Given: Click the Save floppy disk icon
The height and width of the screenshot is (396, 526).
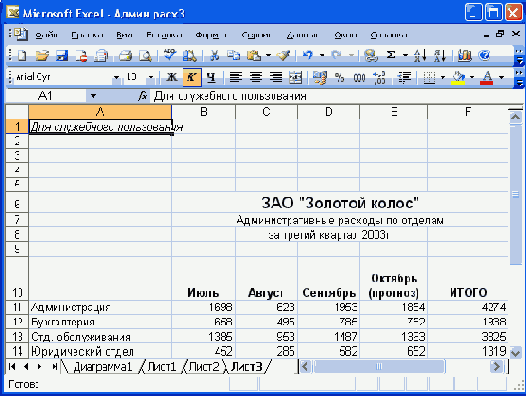Looking at the screenshot, I should (62, 55).
